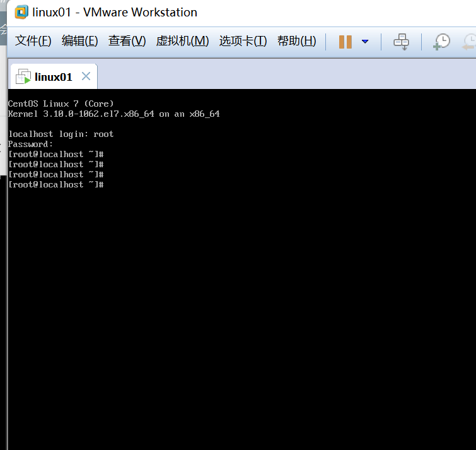Click the revert to snapshot icon
The width and height of the screenshot is (476, 450).
[469, 42]
